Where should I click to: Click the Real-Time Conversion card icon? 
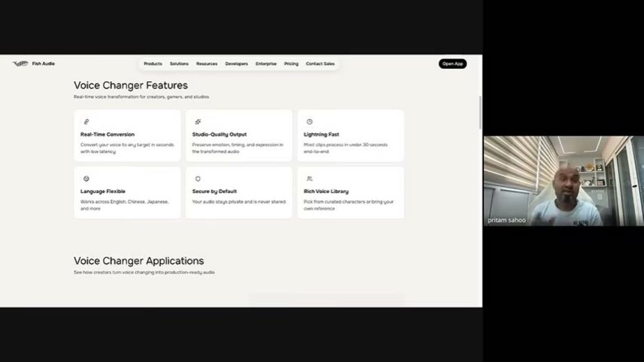[86, 122]
